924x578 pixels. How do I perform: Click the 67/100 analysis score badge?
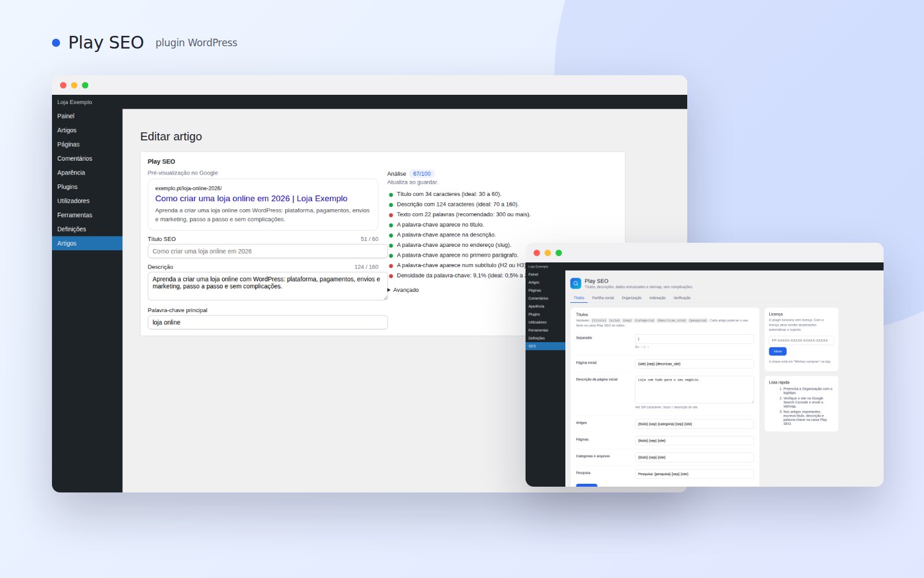(x=422, y=173)
